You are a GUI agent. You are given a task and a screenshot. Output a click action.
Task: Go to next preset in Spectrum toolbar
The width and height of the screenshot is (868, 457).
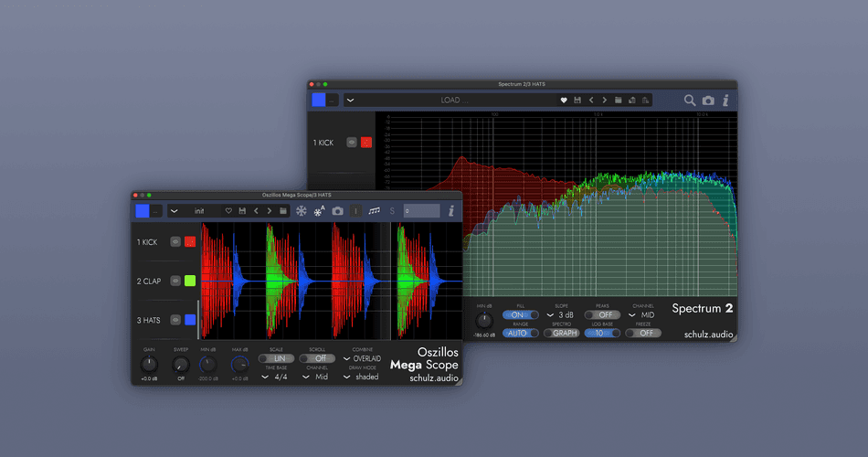pos(605,101)
